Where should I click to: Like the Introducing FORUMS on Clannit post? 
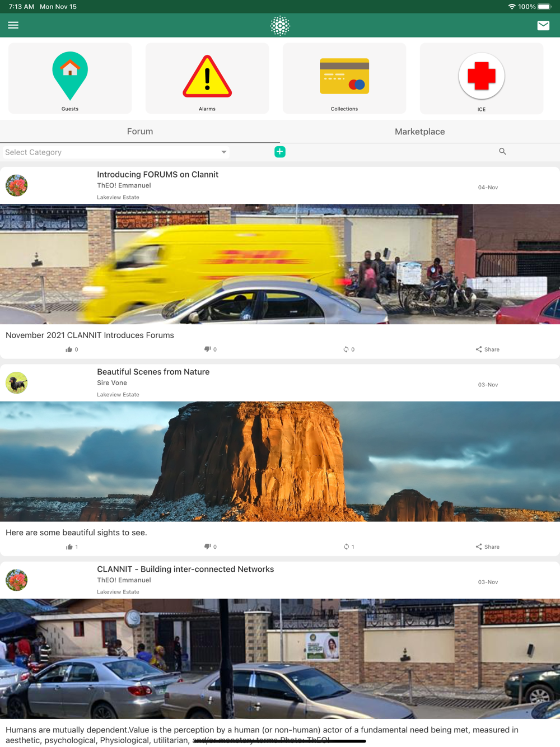(72, 349)
